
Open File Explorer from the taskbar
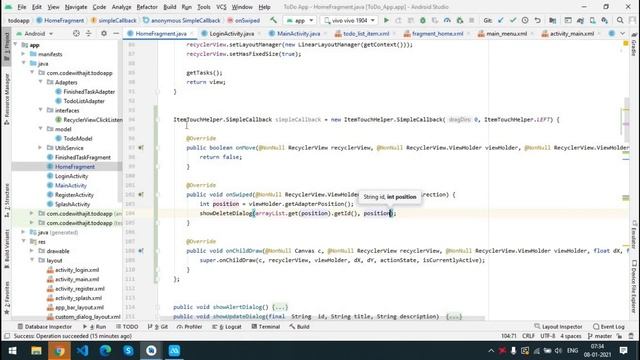(36, 351)
